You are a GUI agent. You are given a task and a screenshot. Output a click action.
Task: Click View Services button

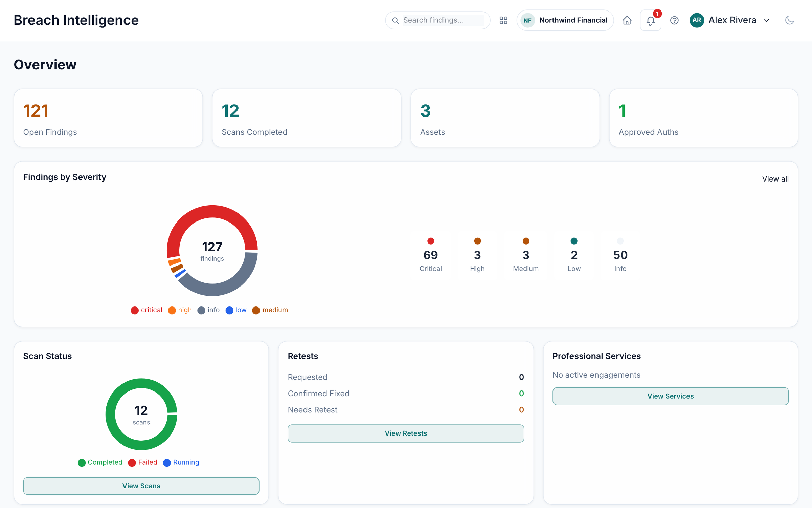tap(670, 396)
